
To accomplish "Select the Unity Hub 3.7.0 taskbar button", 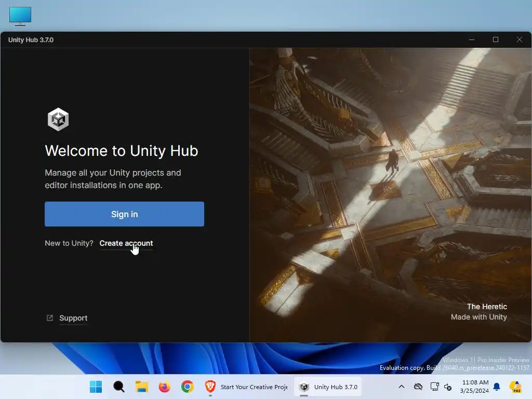I will coord(328,387).
